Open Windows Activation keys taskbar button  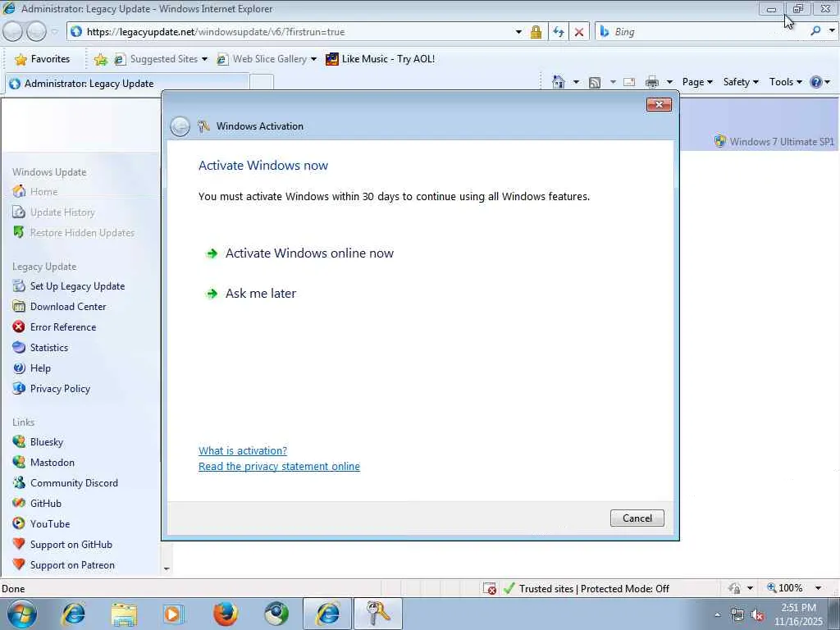pyautogui.click(x=377, y=614)
